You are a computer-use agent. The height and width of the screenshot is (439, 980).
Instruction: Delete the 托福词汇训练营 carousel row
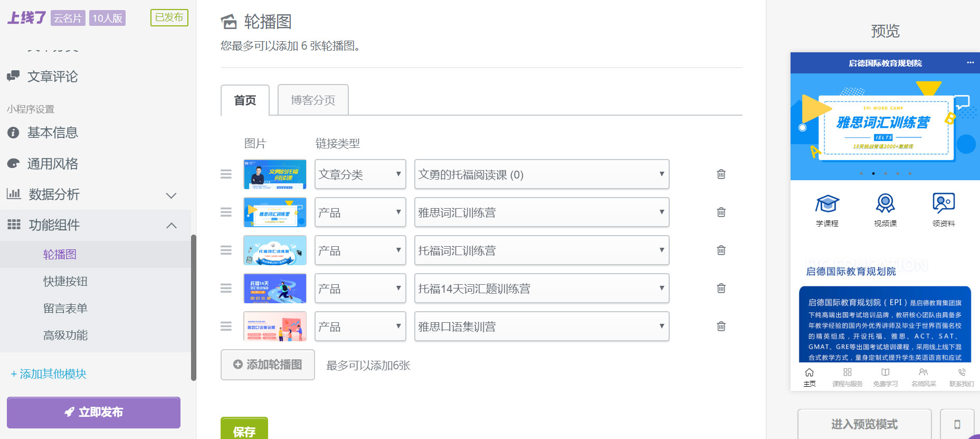[x=721, y=250]
